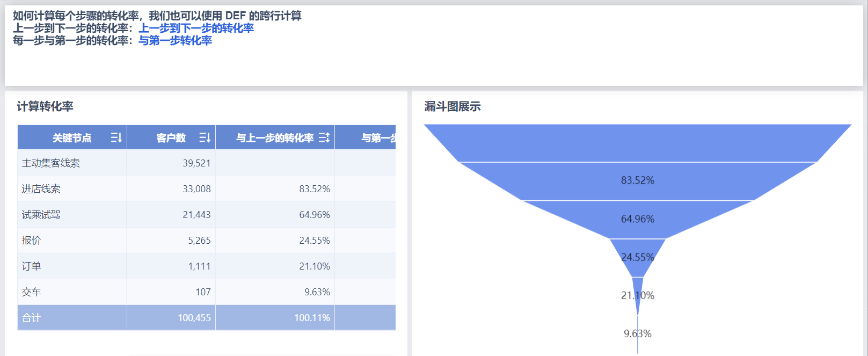This screenshot has width=868, height=356.
Task: Click the topmost widest funnel segment
Action: (x=637, y=143)
